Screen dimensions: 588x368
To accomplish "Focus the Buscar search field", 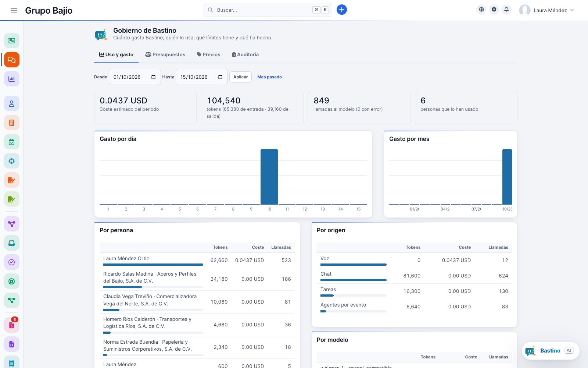I will point(268,10).
